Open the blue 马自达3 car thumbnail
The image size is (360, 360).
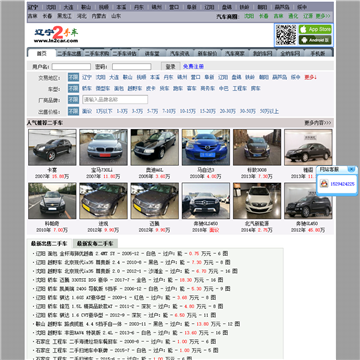pos(206,147)
